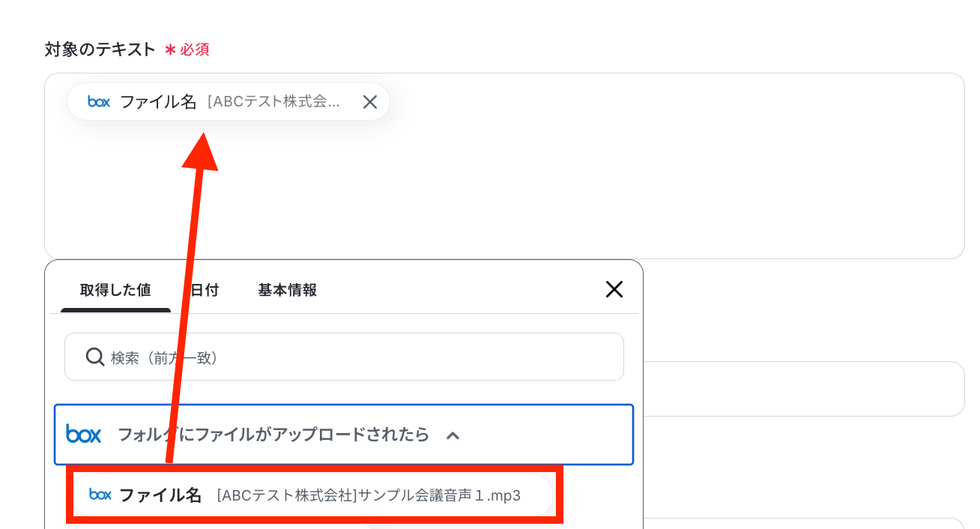Remove the ファイル名 chip with its X icon
This screenshot has height=529, width=980.
tap(369, 102)
